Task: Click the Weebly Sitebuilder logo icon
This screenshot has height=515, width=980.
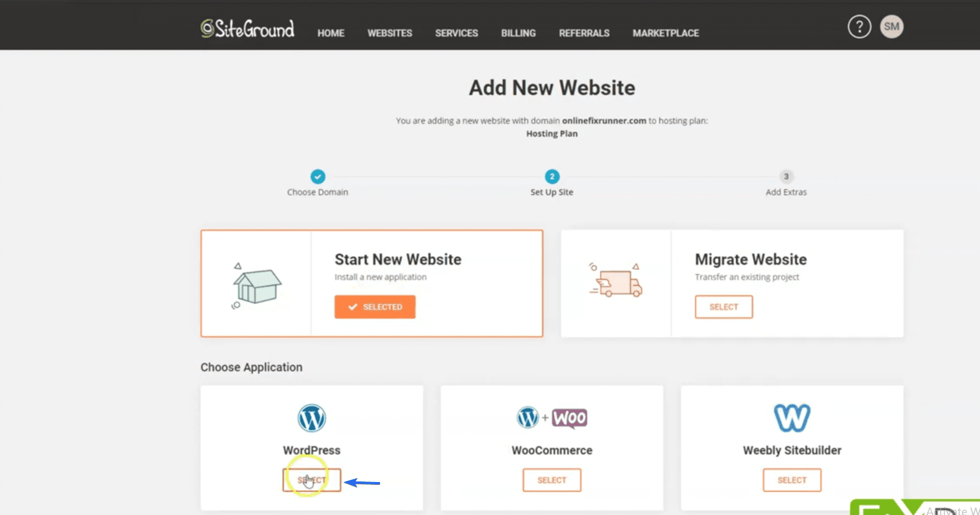Action: (x=792, y=418)
